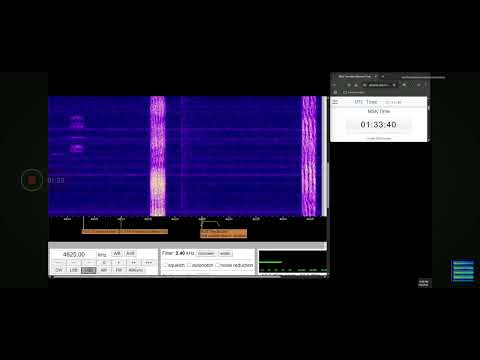Make the filter narrower
480x360 pixels.
click(206, 253)
